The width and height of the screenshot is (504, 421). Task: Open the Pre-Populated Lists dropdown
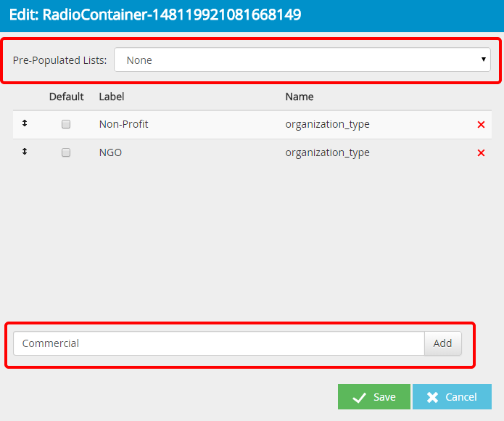tap(302, 60)
